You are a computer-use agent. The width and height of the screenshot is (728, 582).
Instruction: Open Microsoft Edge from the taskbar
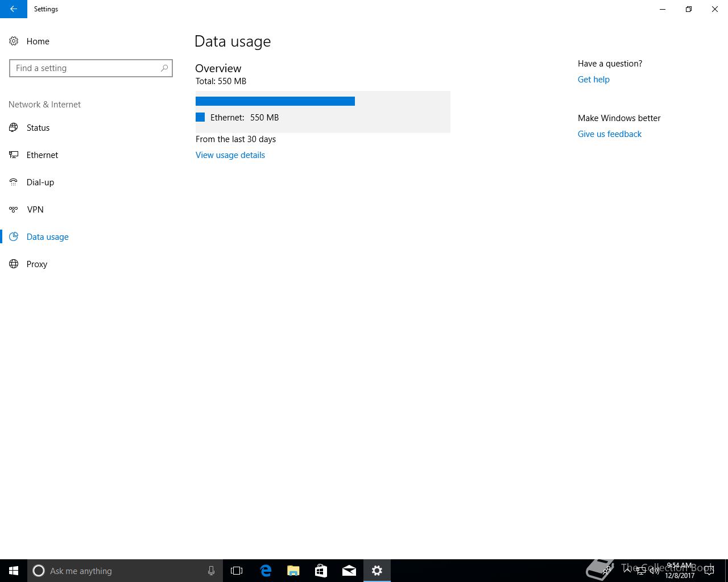[266, 571]
